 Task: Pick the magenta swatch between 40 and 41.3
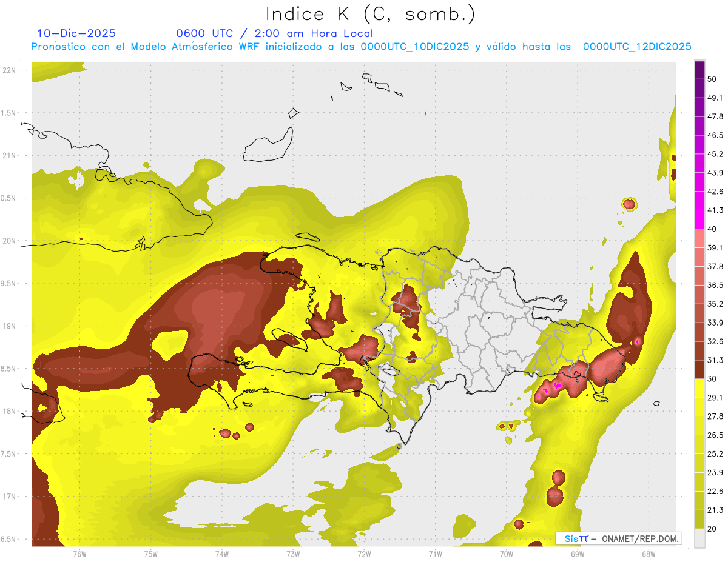(699, 219)
